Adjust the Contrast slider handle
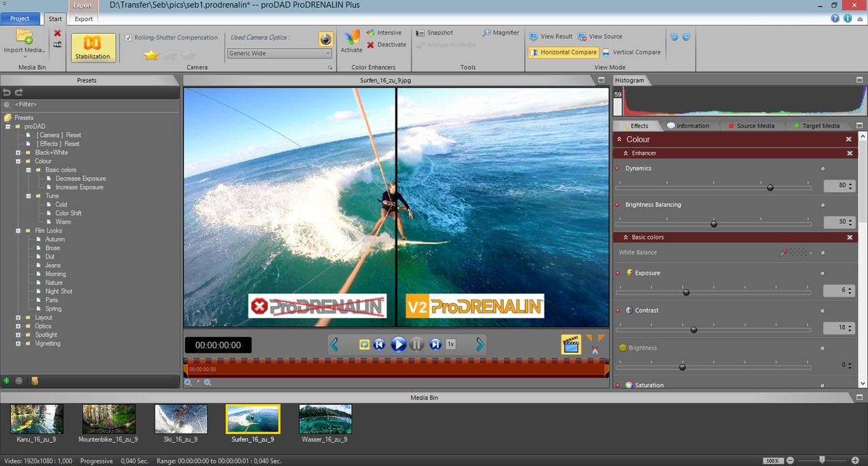This screenshot has width=868, height=466. [x=693, y=330]
